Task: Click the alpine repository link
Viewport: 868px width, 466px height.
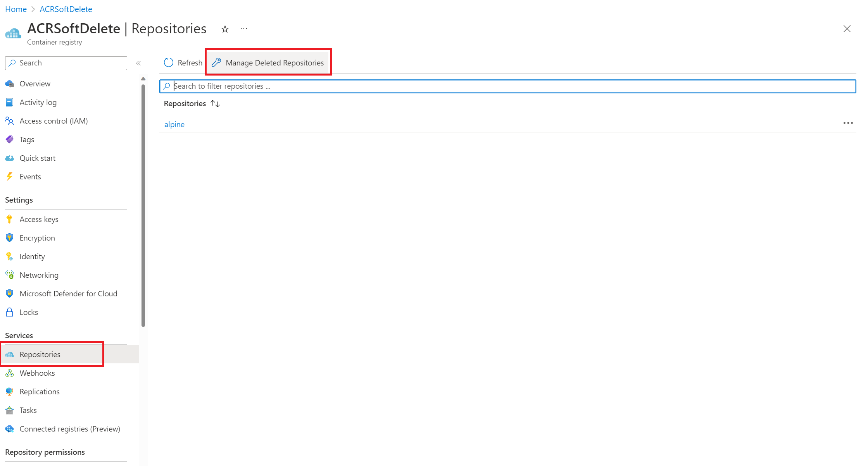Action: click(x=173, y=124)
